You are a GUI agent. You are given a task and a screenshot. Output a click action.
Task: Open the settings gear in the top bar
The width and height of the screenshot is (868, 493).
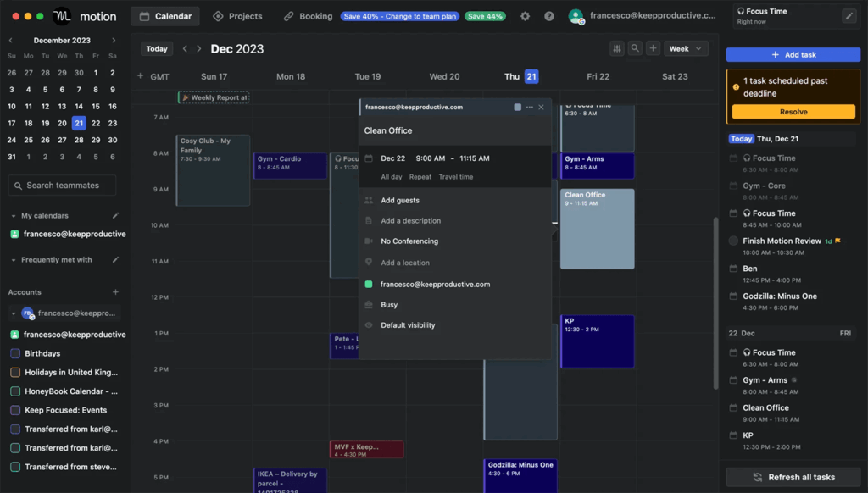coord(525,16)
